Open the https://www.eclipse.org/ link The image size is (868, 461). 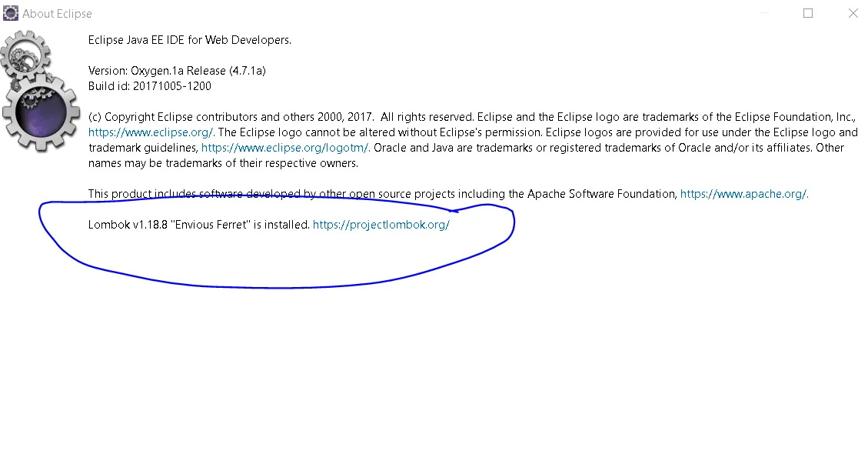pos(151,132)
